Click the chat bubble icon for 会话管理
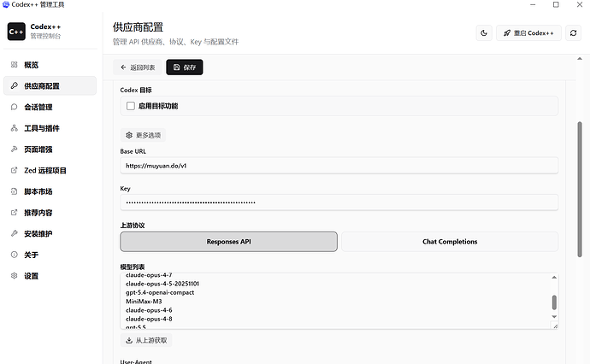This screenshot has width=590, height=364. click(x=15, y=107)
